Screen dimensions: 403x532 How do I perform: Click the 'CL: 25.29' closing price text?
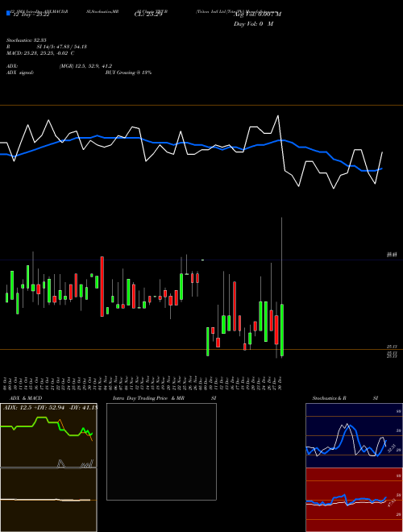point(148,15)
